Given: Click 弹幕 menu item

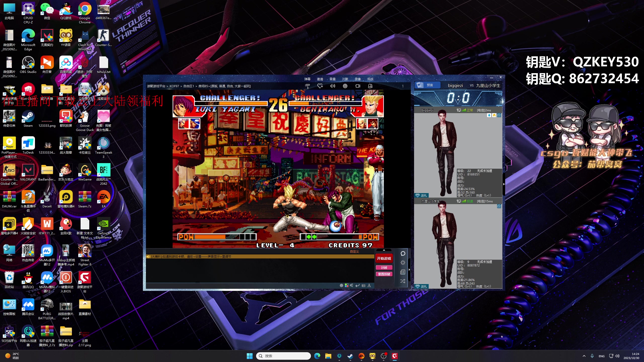Looking at the screenshot, I should tap(307, 79).
